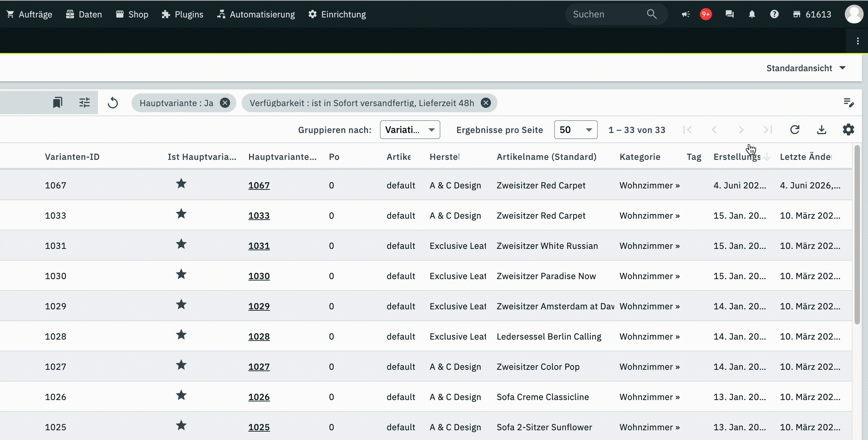Viewport: 868px width, 440px height.
Task: Go to the last results page
Action: point(768,130)
